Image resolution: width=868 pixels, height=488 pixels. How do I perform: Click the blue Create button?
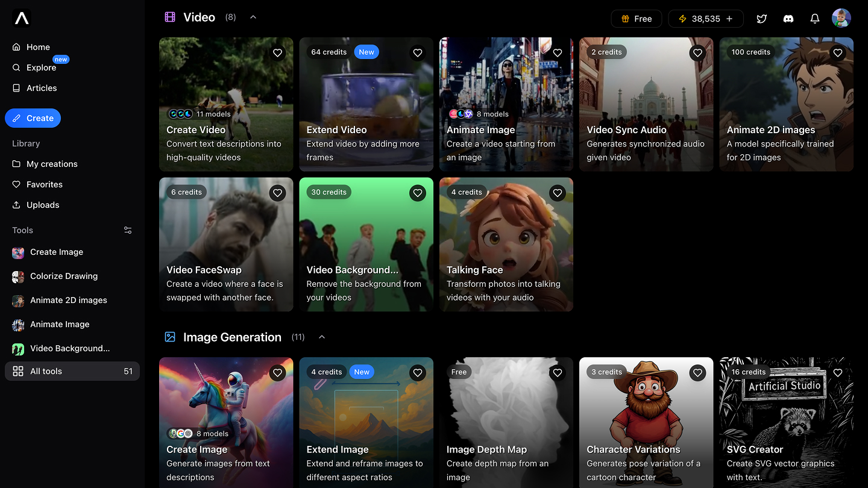(33, 118)
